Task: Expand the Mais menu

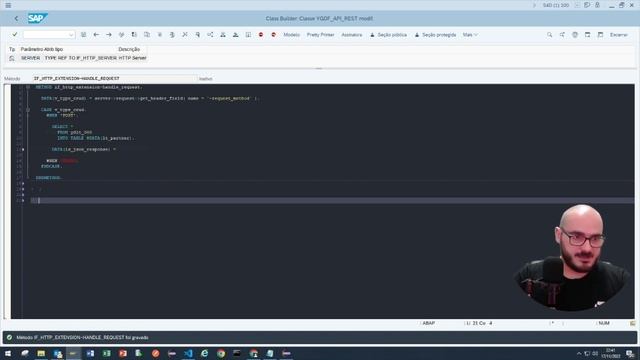Action: (x=470, y=35)
